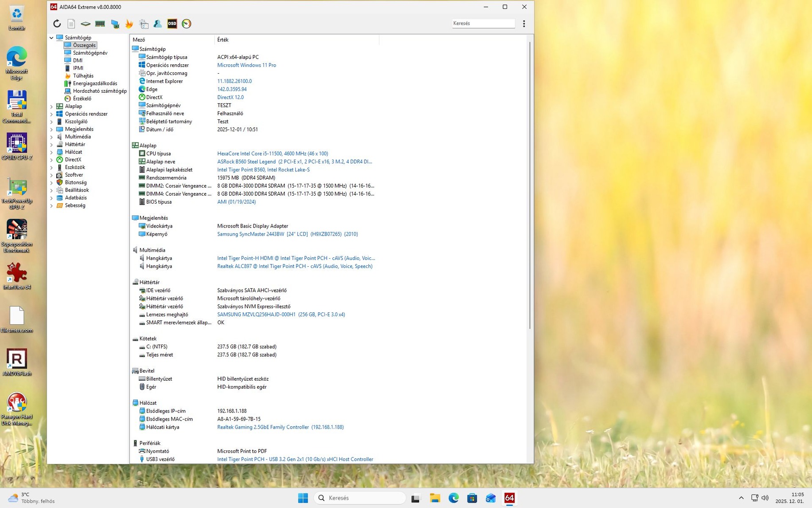812x508 pixels.
Task: Launch the flame stability test icon
Action: (129, 24)
